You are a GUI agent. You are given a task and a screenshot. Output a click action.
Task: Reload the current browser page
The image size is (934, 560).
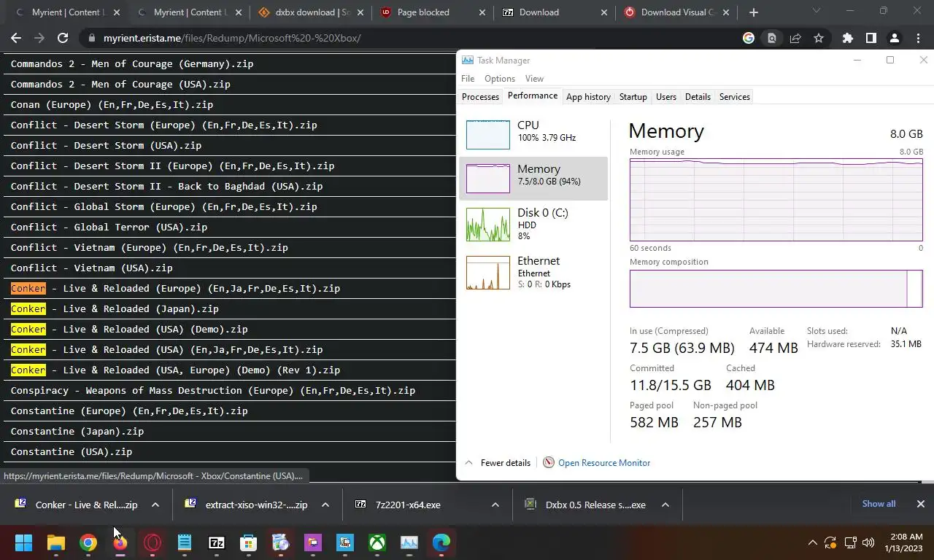pyautogui.click(x=63, y=38)
